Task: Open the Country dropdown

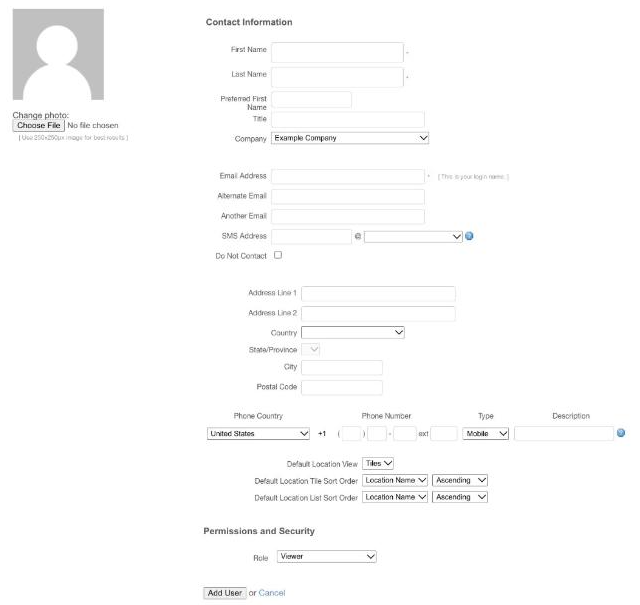Action: tap(353, 332)
